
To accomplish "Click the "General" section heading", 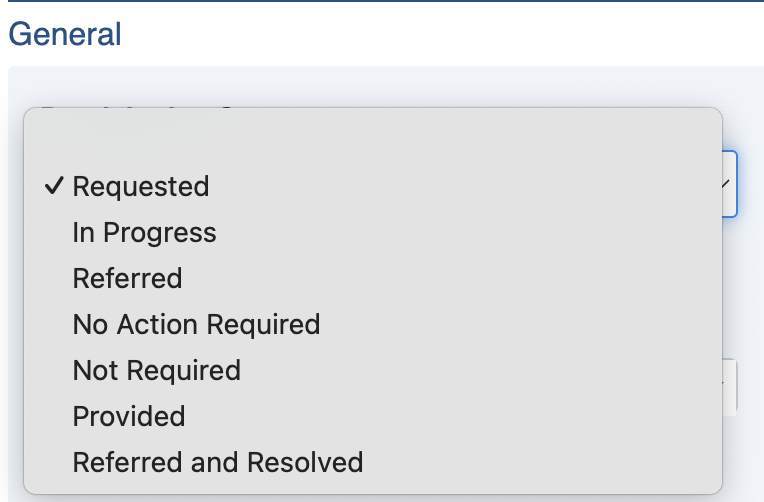I will 65,33.
